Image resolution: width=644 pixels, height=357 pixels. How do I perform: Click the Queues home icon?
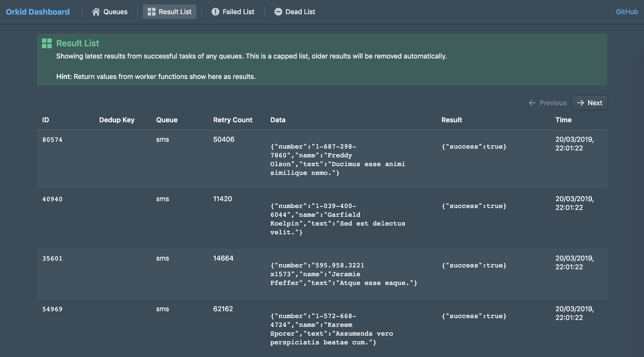point(96,12)
